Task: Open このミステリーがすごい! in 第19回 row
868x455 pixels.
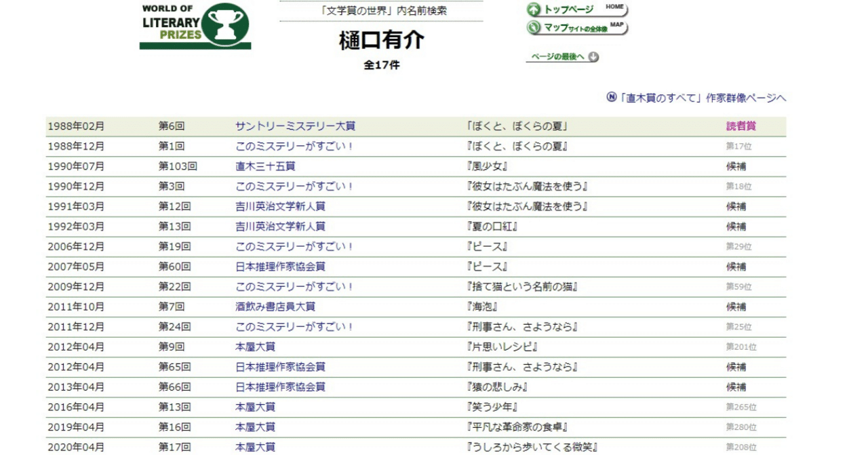Action: pos(295,247)
